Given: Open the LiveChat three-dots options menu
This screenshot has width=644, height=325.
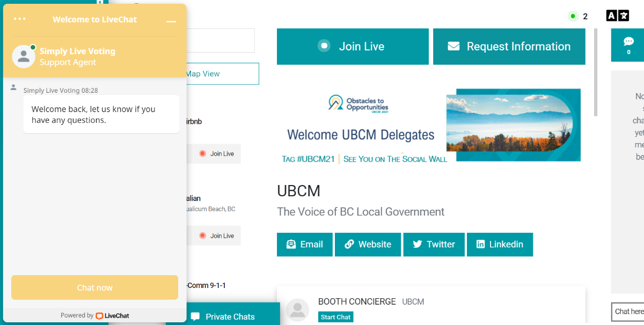Looking at the screenshot, I should [20, 19].
